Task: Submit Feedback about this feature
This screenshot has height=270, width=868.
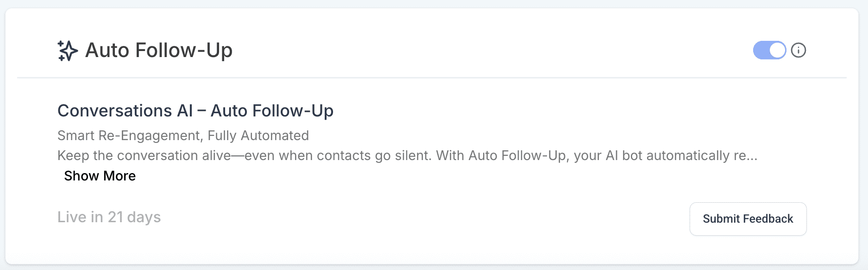Action: (748, 219)
